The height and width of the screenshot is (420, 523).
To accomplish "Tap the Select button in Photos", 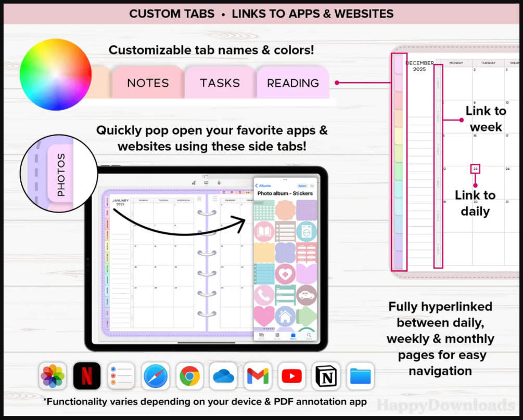I will click(302, 186).
